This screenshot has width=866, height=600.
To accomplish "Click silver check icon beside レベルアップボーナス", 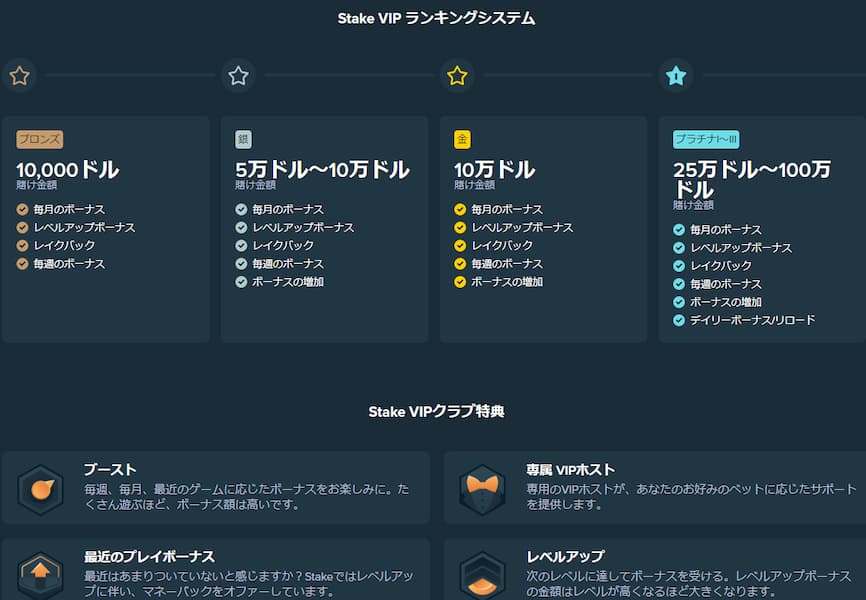I will pyautogui.click(x=241, y=228).
